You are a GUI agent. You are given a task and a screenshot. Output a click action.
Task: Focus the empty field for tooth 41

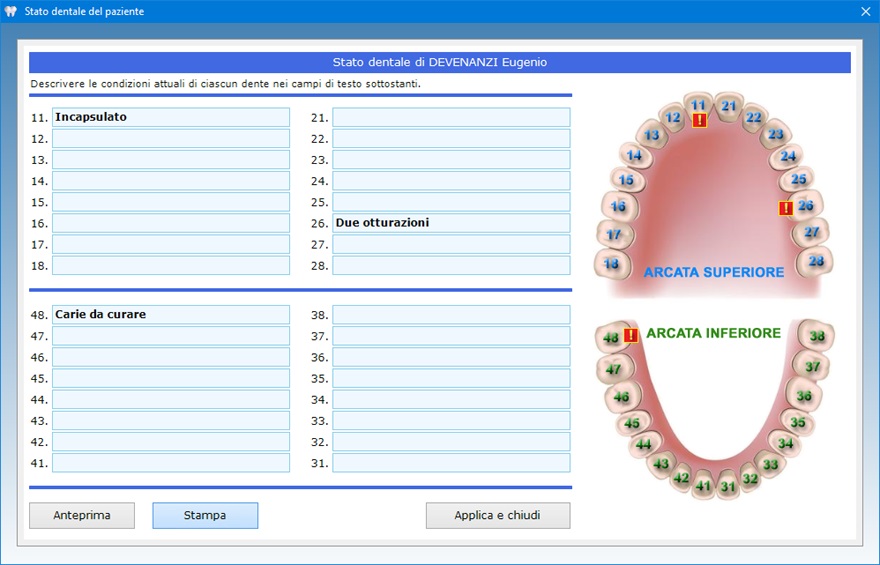(x=171, y=463)
